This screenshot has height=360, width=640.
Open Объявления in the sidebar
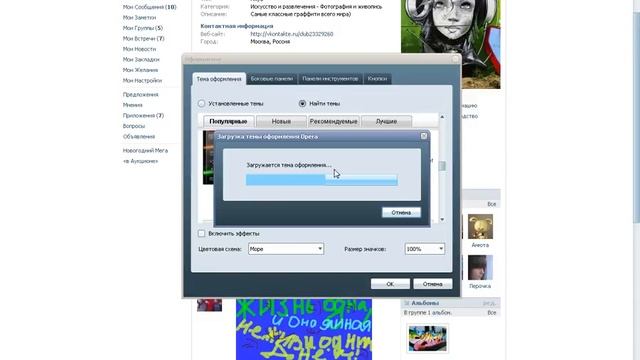[139, 137]
